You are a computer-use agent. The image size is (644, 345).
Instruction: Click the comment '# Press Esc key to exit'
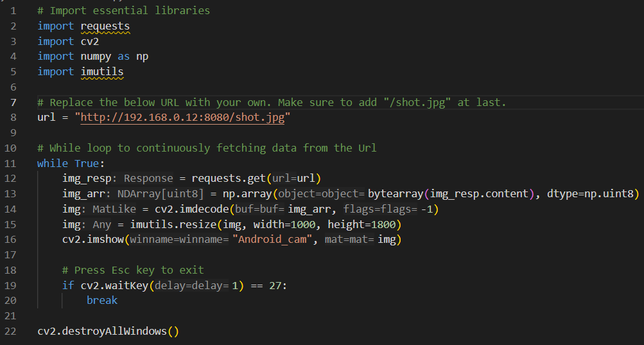coord(133,270)
